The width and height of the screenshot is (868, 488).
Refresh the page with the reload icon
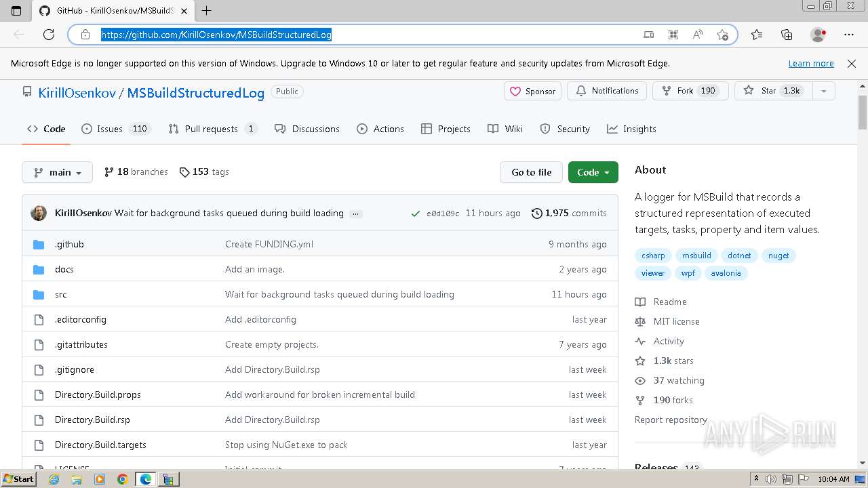click(49, 35)
